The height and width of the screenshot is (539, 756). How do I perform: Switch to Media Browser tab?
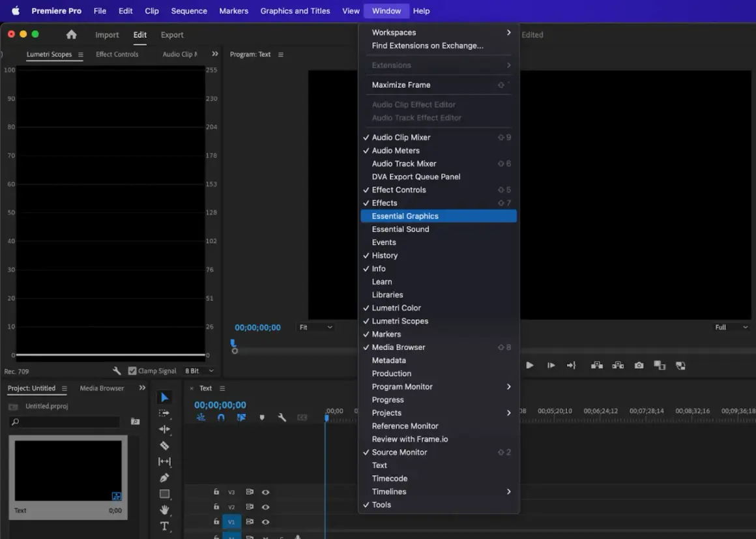click(102, 388)
